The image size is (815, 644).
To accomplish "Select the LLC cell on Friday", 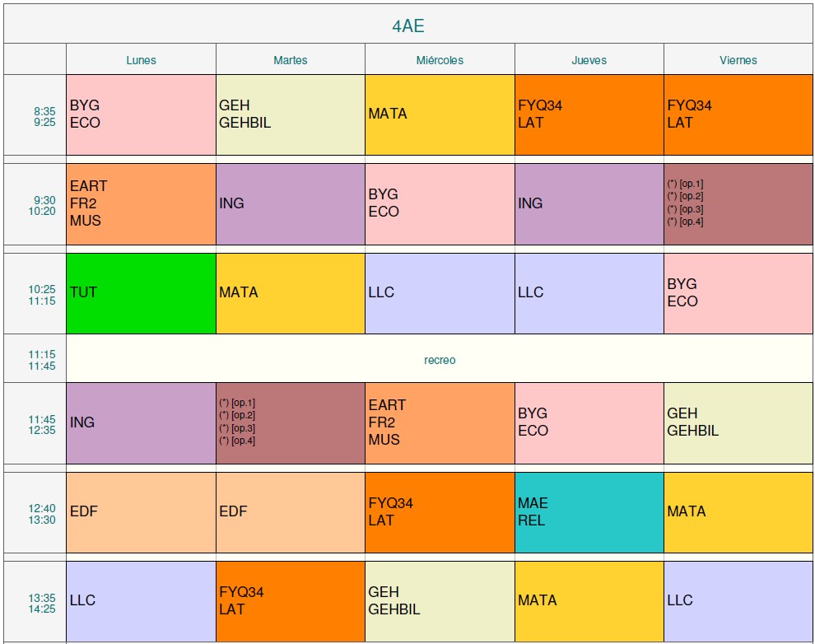I will (x=738, y=601).
